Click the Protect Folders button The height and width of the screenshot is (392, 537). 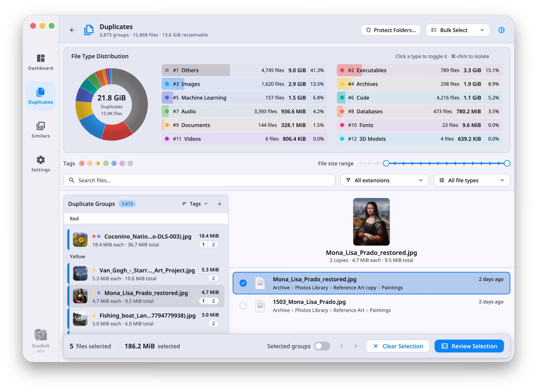click(391, 30)
